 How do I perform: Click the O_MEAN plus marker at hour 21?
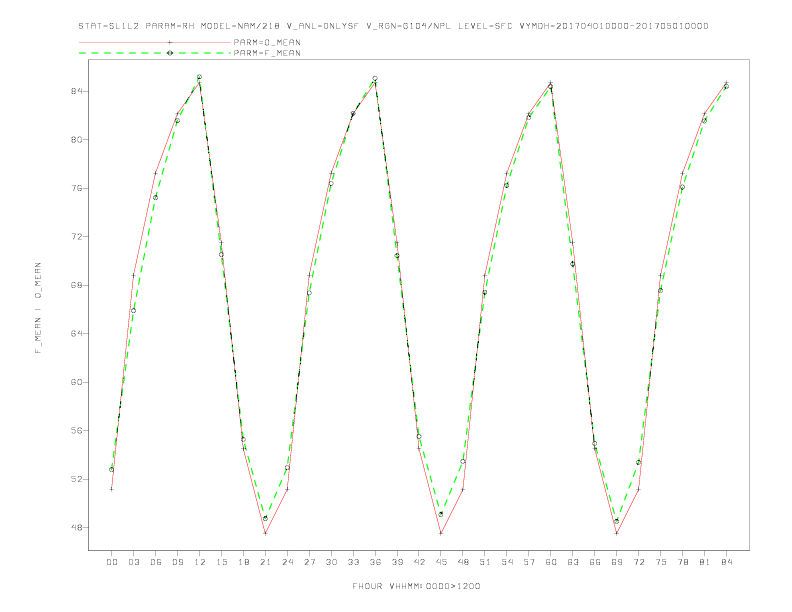point(265,533)
